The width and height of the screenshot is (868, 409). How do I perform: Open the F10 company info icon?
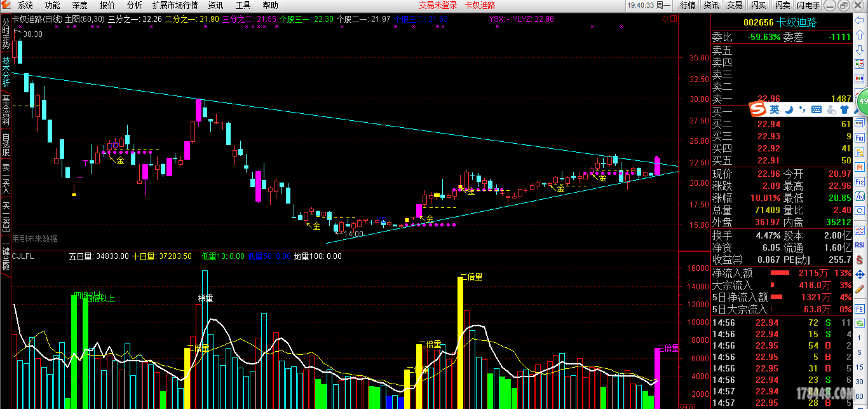[x=859, y=138]
